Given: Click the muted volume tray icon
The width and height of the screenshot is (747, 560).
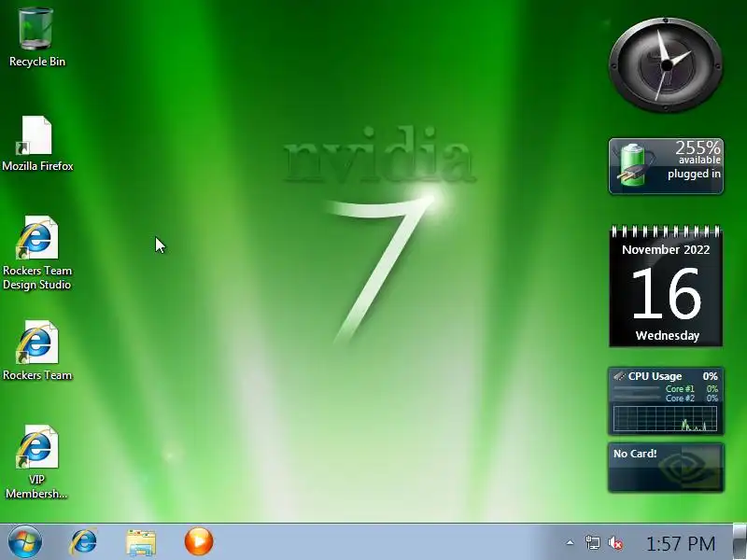Looking at the screenshot, I should (615, 542).
